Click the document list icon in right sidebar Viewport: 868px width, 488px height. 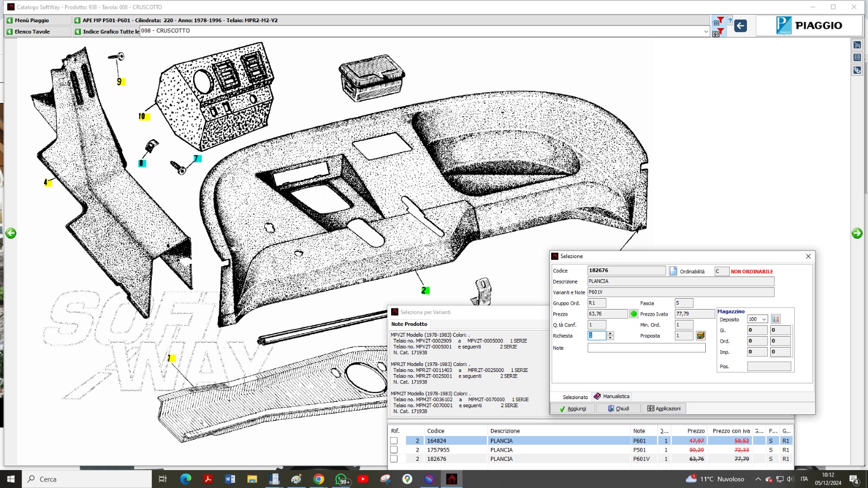pos(857,57)
